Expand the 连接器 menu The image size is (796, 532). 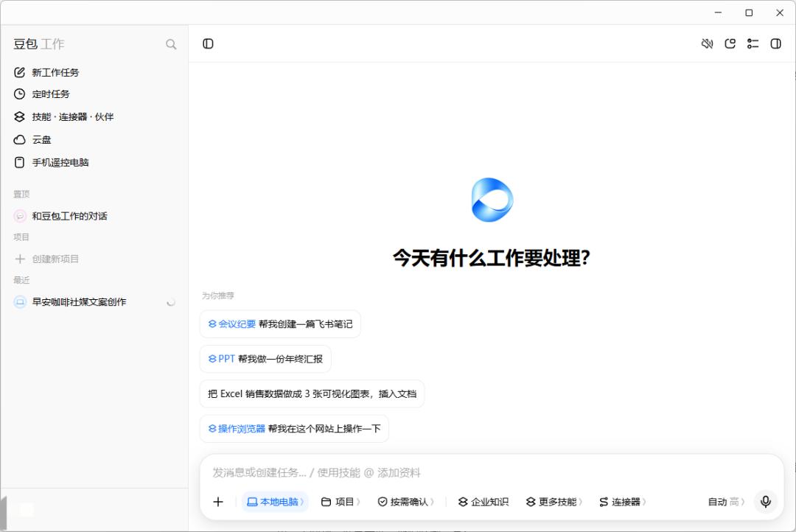coord(622,502)
